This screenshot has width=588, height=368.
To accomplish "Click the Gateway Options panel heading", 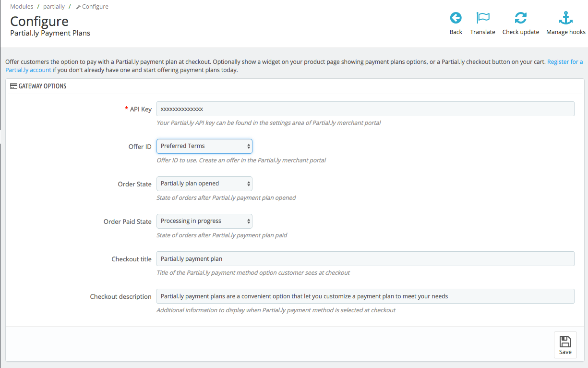I will coord(38,86).
